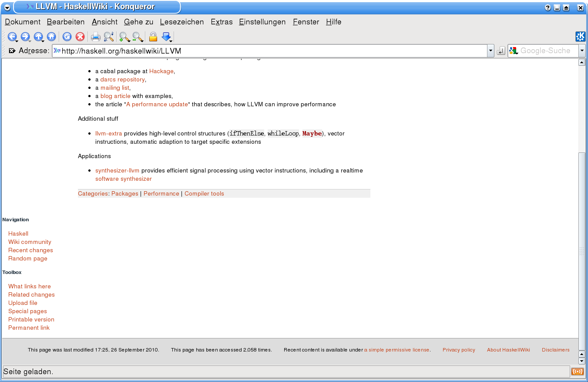Shade the window with title bar eject button
Screen dimensions: 588x382
pos(566,7)
